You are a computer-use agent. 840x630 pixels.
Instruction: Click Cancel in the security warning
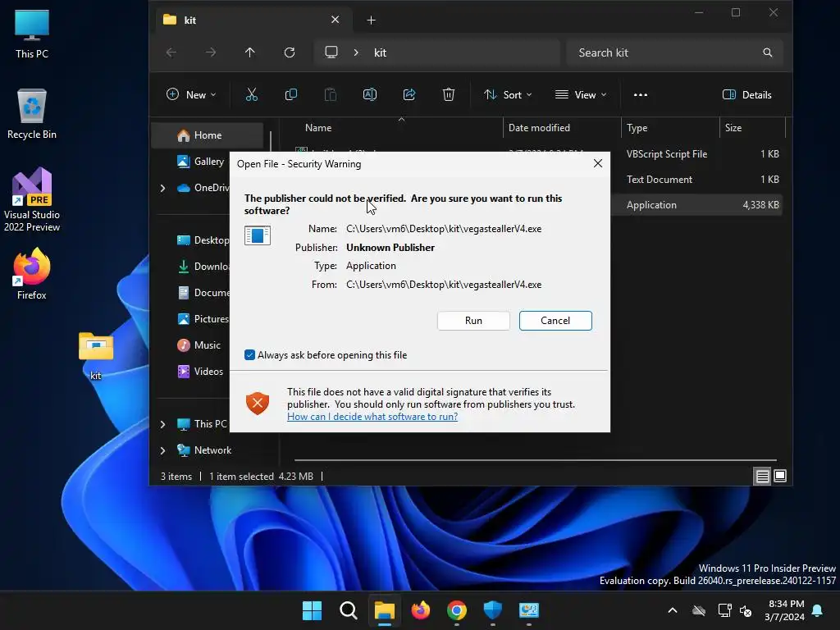click(555, 321)
